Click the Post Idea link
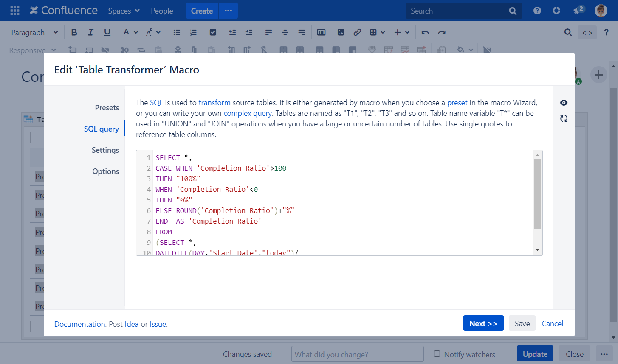Screen dimensions: 618x364 132,324
